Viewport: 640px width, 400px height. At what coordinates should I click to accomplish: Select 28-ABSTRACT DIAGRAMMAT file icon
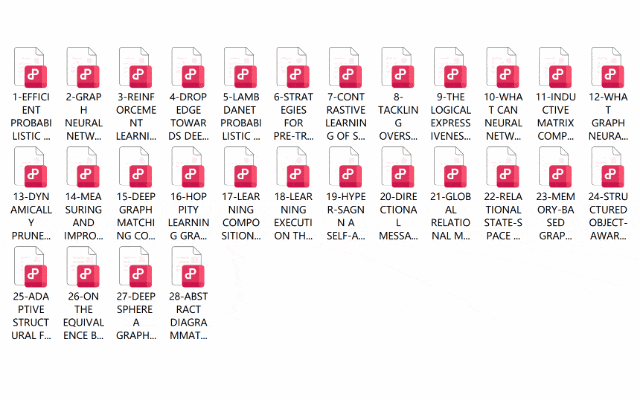click(x=188, y=267)
